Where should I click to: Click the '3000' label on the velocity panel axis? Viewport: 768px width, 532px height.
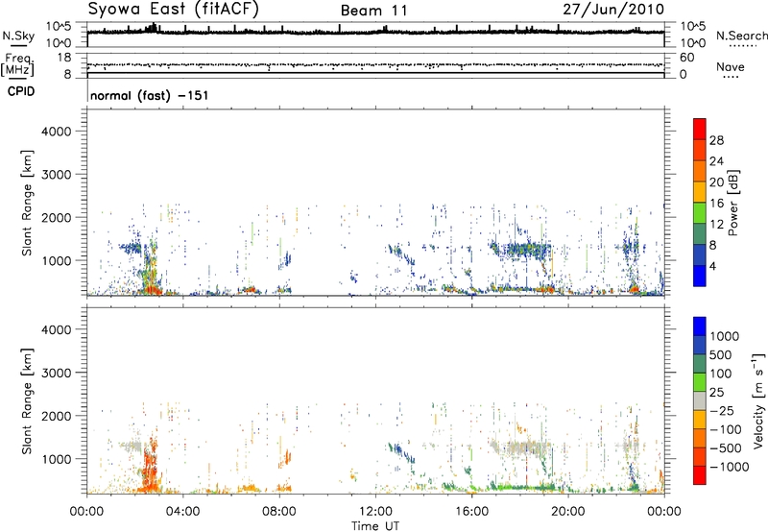(56, 373)
